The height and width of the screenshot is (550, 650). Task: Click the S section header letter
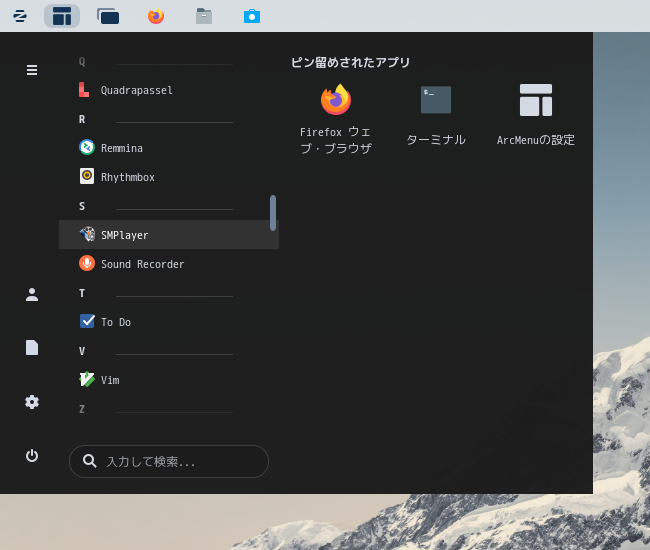click(82, 206)
